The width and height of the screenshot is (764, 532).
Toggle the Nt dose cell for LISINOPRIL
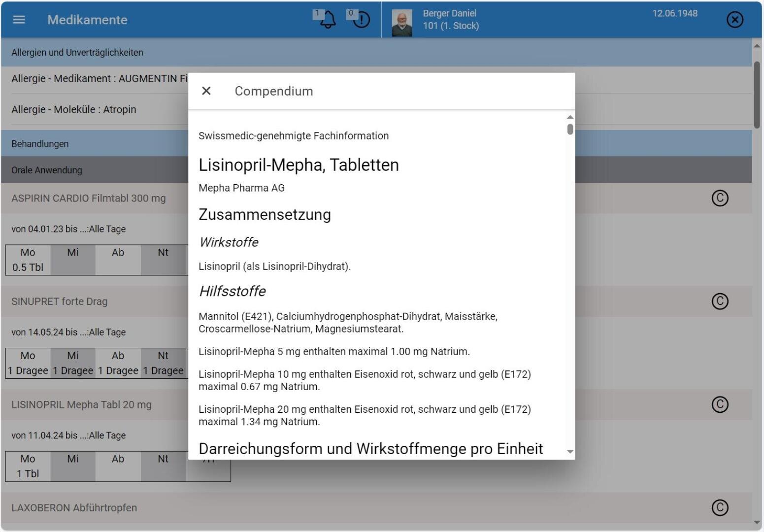[x=163, y=466]
